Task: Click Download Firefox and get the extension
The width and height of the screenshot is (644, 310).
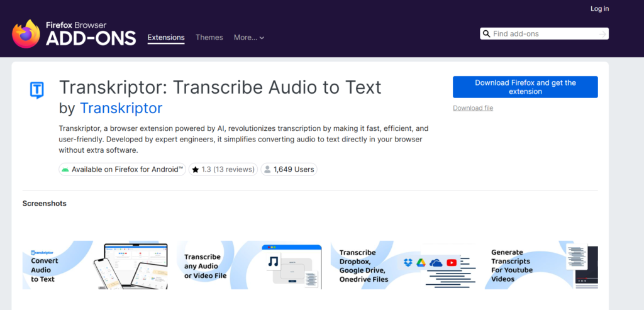Action: [x=525, y=87]
